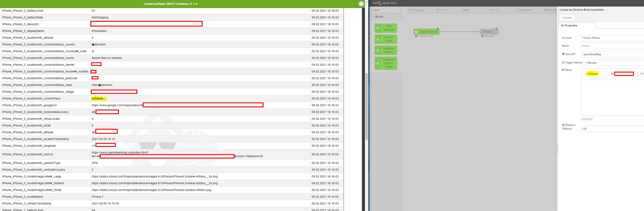Clear the palette search with the x
Image resolution: width=644 pixels, height=211 pixels.
pos(400,10)
